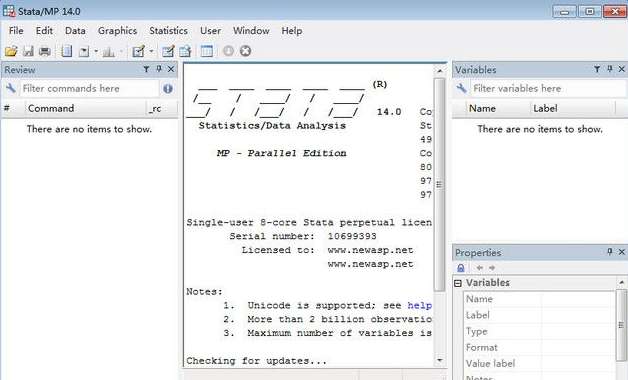Open the Do-file Editor dropdown arrow
The width and height of the screenshot is (628, 380).
[x=151, y=51]
